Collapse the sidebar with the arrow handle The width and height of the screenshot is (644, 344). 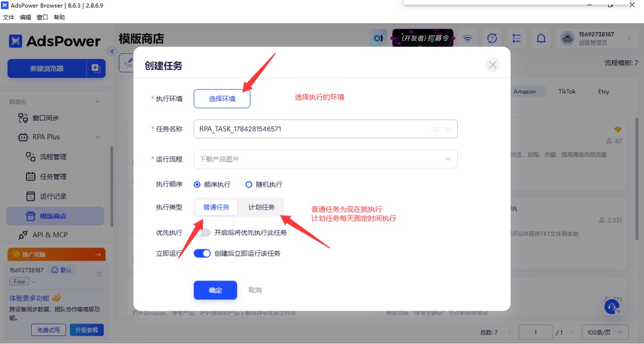112,51
